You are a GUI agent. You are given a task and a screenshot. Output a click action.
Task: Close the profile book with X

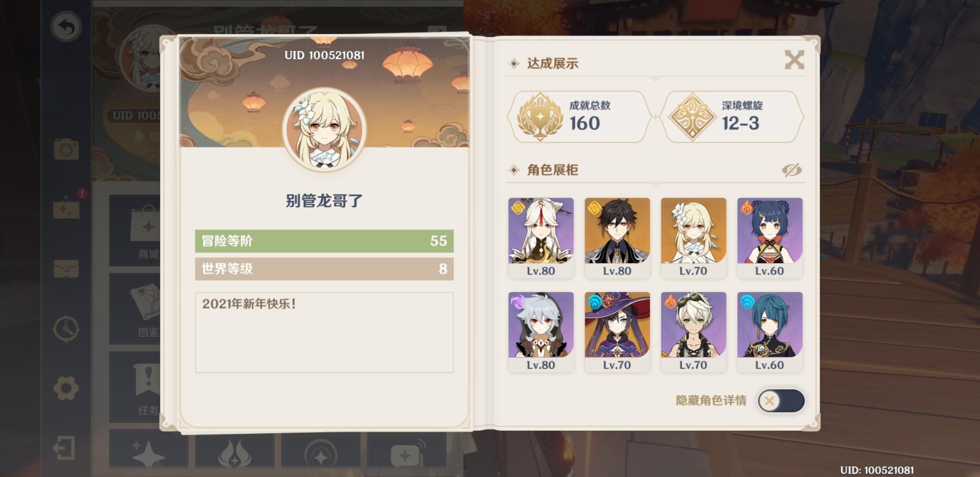tap(794, 60)
